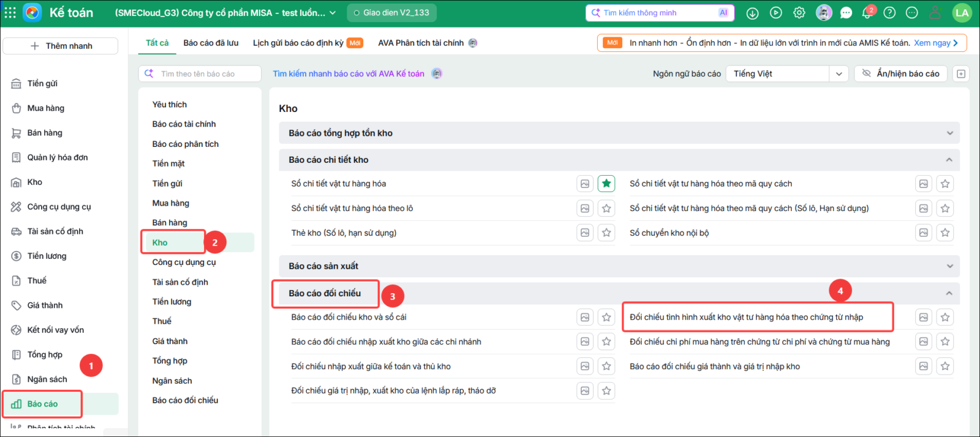
Task: Open the app grid launcher icon
Action: pos(10,13)
